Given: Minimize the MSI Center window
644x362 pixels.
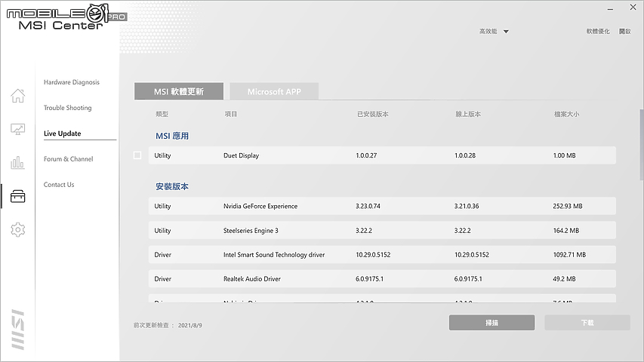Looking at the screenshot, I should 610,8.
